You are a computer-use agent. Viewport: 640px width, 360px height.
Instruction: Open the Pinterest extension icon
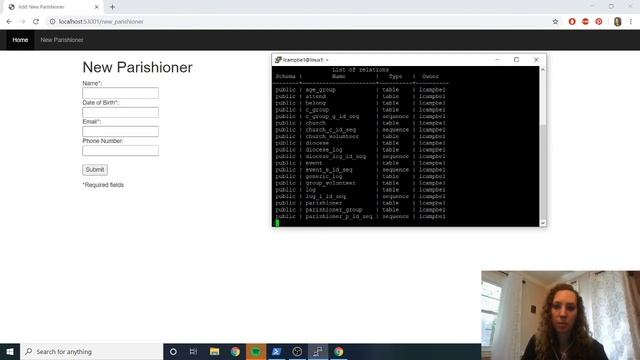point(599,22)
